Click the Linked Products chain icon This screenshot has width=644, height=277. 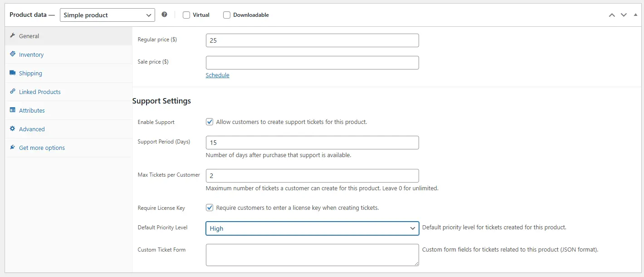coord(13,92)
